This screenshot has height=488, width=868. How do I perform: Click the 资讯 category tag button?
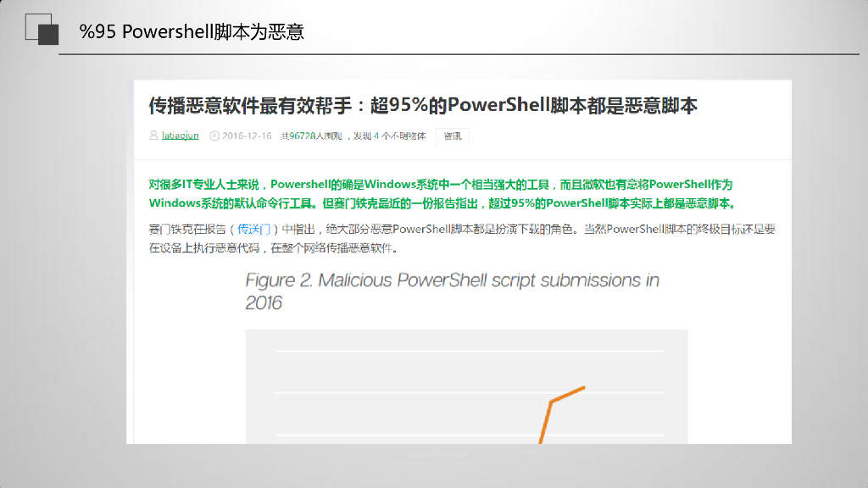[x=453, y=136]
